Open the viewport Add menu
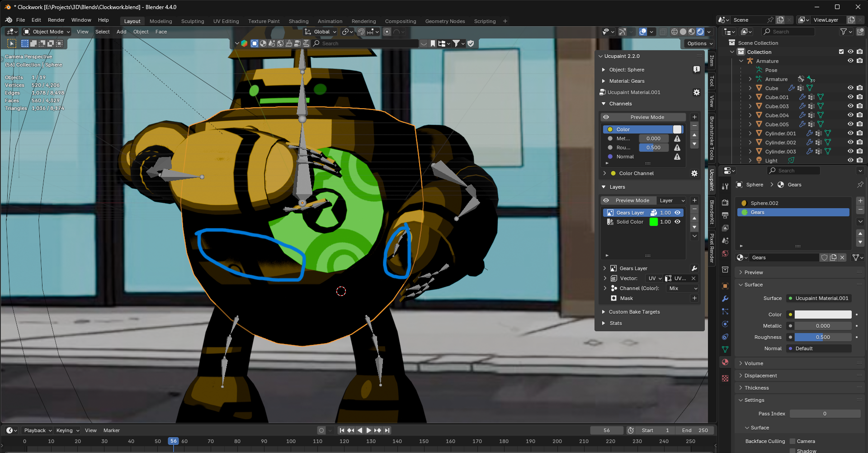The height and width of the screenshot is (453, 868). pos(121,32)
